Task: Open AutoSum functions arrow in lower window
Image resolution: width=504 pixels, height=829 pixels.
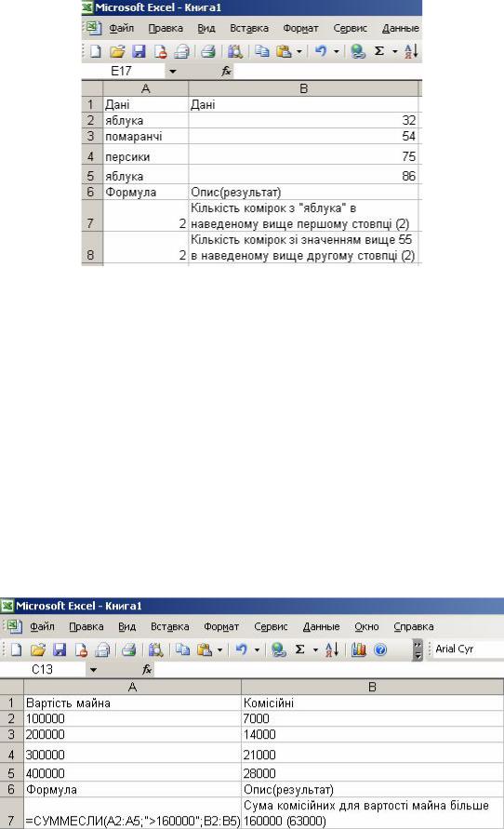Action: [x=315, y=649]
